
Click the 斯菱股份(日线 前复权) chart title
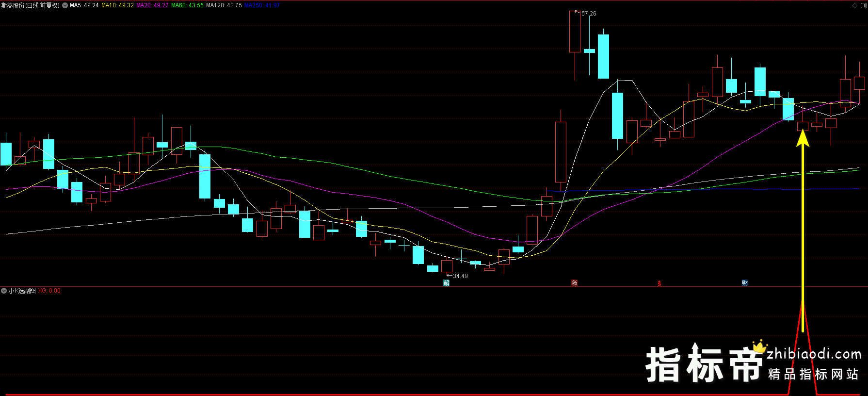pos(30,5)
